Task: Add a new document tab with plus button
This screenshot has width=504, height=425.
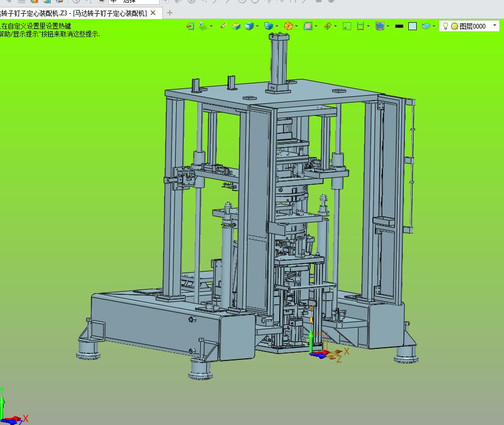Action: coord(170,13)
